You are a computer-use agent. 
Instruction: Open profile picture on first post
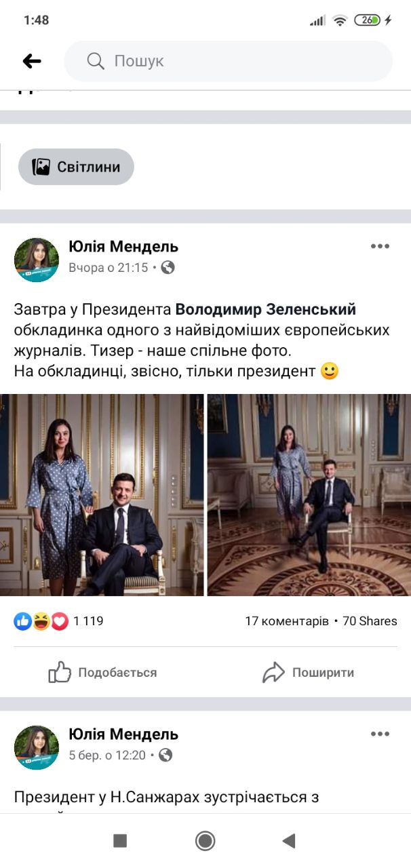37,260
